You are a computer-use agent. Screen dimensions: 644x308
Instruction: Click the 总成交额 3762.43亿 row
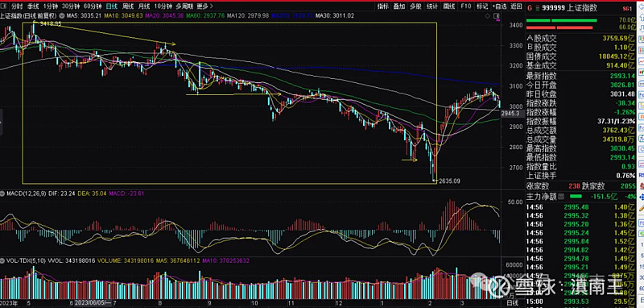tap(580, 130)
